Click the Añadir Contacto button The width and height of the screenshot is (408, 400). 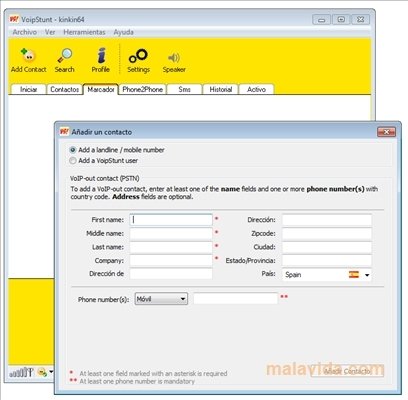(x=347, y=371)
